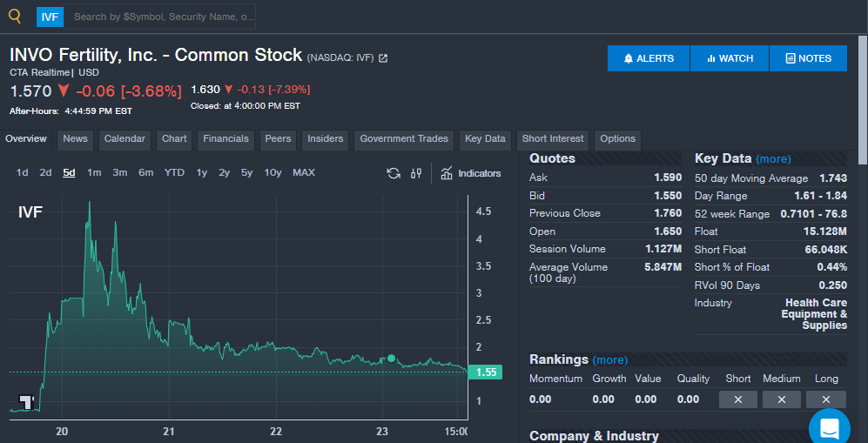Expand Rankings with the more link
Screen dimensions: 868x443
pos(609,359)
